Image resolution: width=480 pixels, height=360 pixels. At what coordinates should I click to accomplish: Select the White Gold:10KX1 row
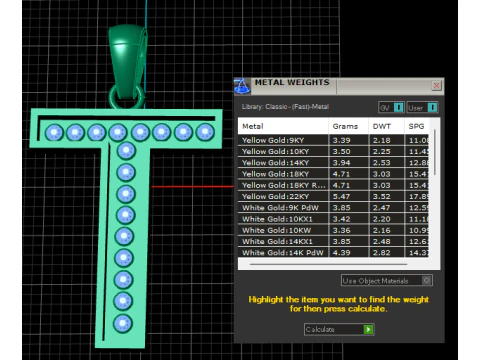pyautogui.click(x=333, y=219)
